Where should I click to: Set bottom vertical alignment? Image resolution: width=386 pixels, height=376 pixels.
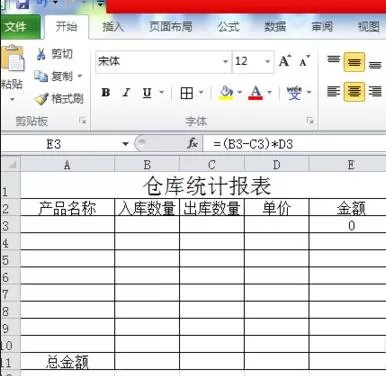click(375, 64)
